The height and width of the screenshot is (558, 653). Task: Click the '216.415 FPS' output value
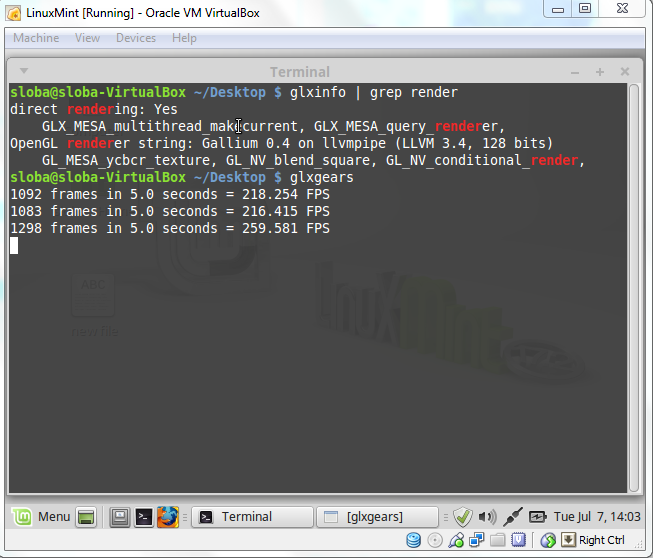(x=286, y=212)
